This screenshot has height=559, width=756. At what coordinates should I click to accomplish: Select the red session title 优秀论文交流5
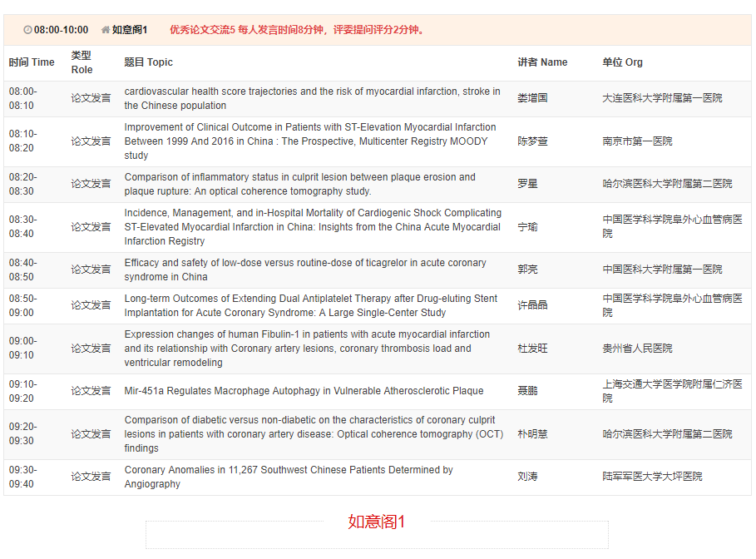tap(202, 30)
